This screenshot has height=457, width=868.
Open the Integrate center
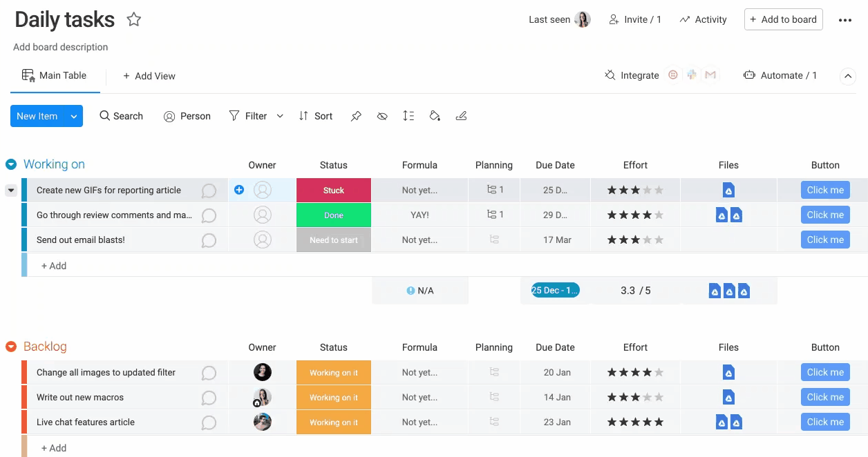pyautogui.click(x=632, y=75)
